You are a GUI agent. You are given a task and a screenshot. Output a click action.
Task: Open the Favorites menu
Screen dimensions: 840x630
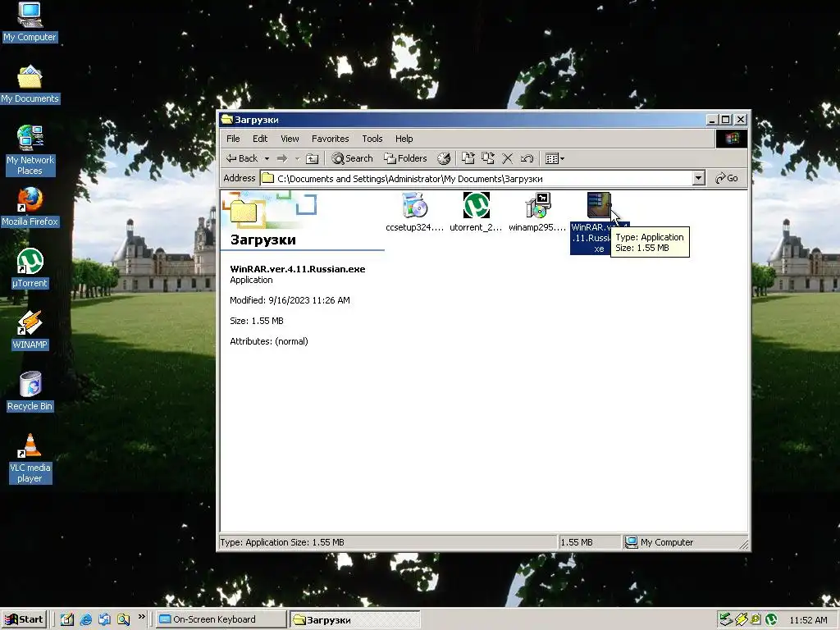click(330, 138)
